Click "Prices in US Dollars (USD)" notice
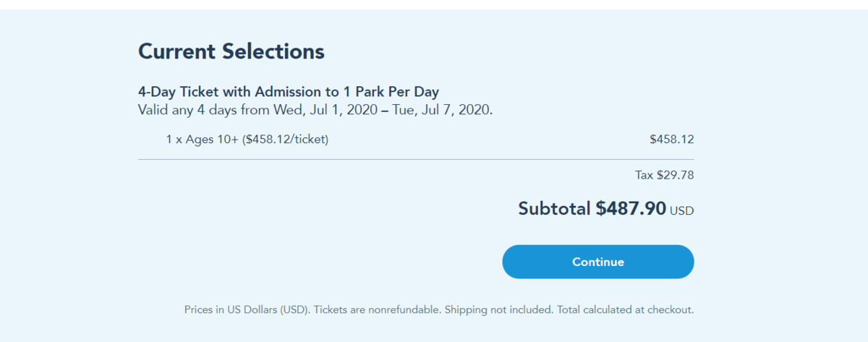This screenshot has width=868, height=342. (x=247, y=309)
